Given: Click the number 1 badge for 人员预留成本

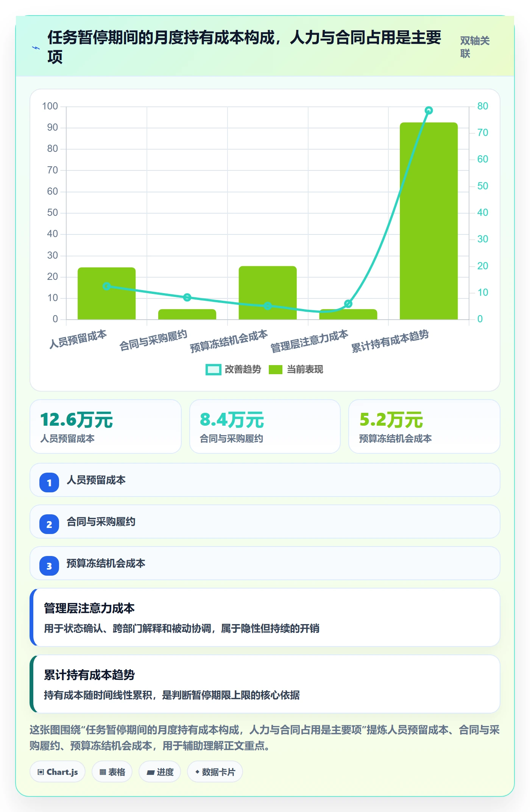Looking at the screenshot, I should (49, 483).
